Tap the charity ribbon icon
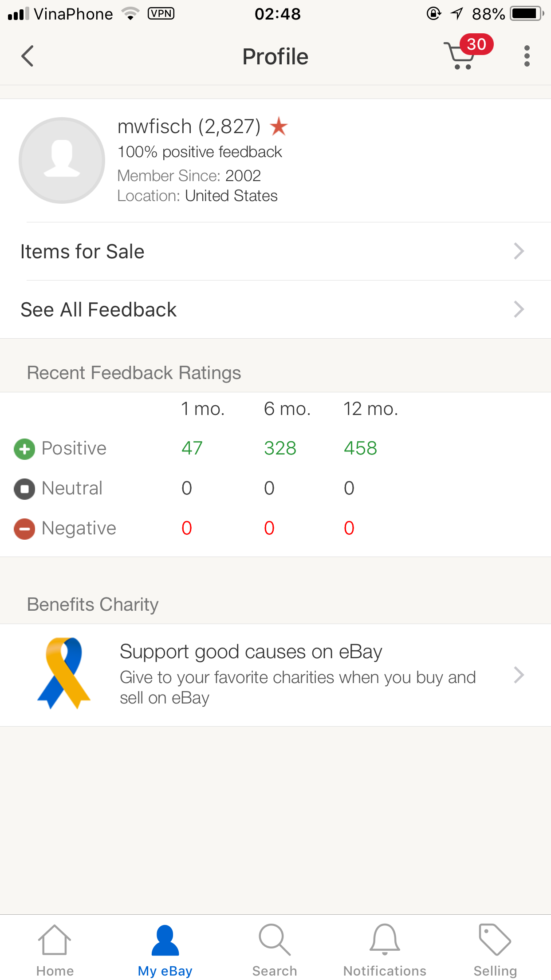This screenshot has width=551, height=980. pyautogui.click(x=64, y=673)
